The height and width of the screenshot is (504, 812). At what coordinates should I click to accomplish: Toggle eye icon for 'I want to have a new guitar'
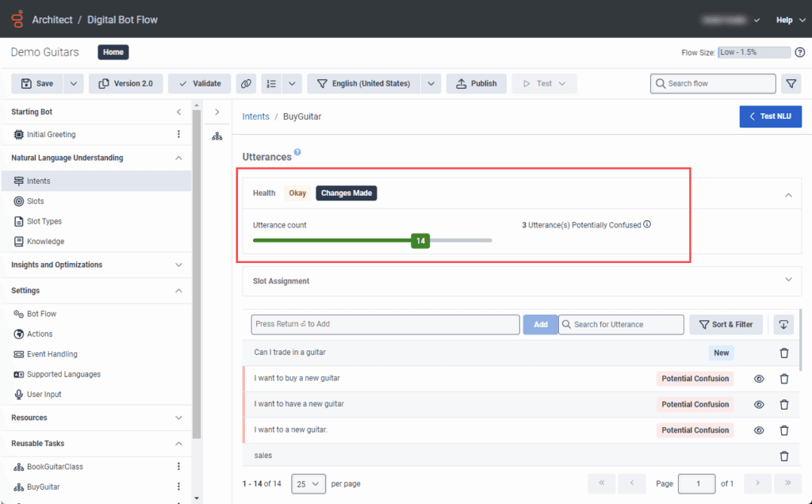[759, 404]
